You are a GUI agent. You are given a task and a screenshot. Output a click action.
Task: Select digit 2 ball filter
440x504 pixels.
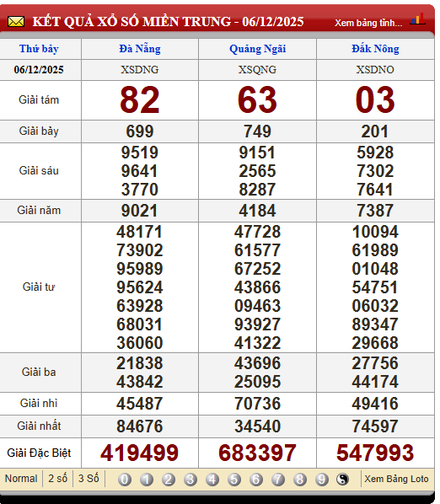(x=169, y=480)
